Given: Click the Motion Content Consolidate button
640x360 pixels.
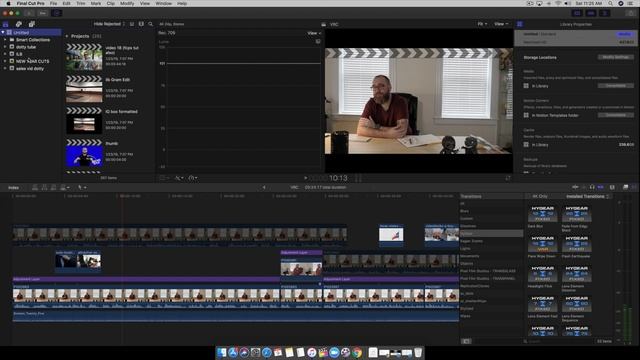Looking at the screenshot, I should point(616,115).
